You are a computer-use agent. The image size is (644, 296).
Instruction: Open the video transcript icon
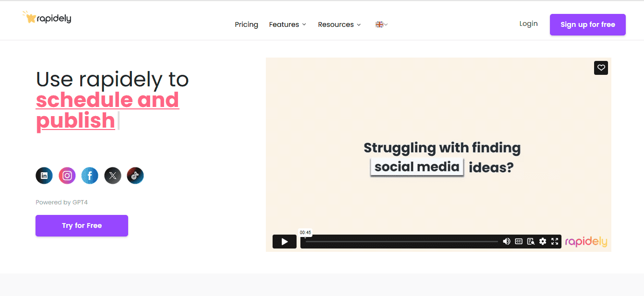pyautogui.click(x=531, y=241)
